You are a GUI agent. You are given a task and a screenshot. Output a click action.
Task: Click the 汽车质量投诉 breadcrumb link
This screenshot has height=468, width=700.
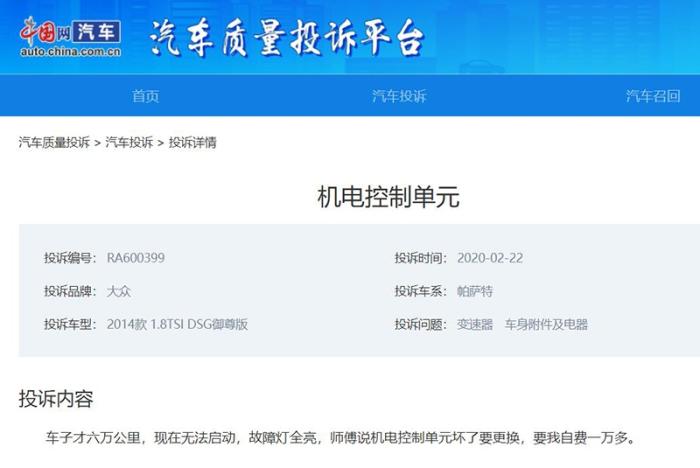click(54, 142)
